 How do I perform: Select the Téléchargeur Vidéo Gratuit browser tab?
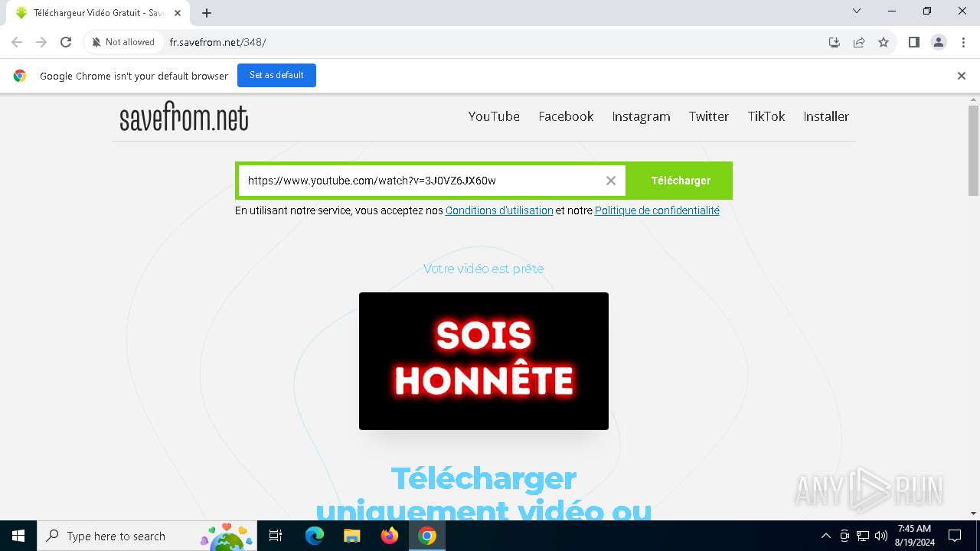pos(96,13)
